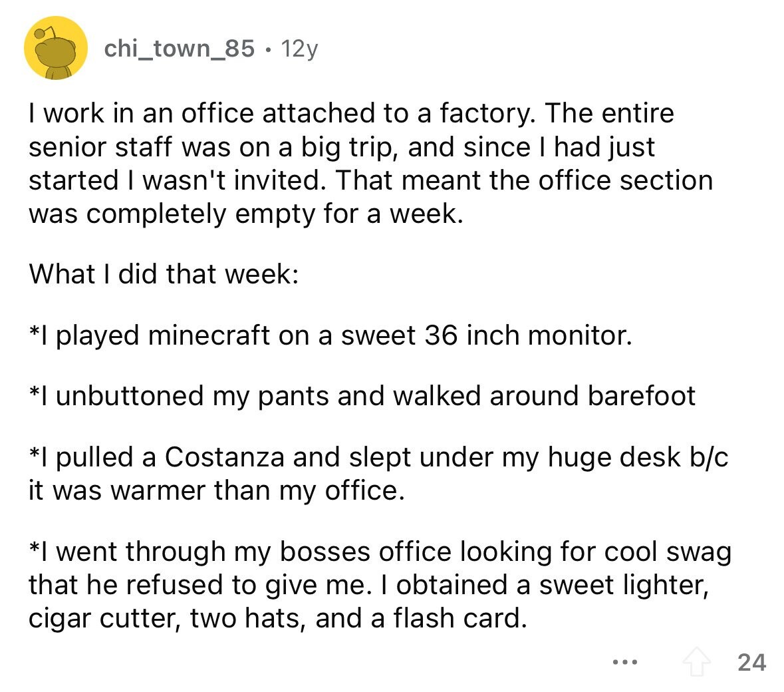Click the line about walking around barefoot
This screenshot has height=692, width=784.
pos(362,396)
